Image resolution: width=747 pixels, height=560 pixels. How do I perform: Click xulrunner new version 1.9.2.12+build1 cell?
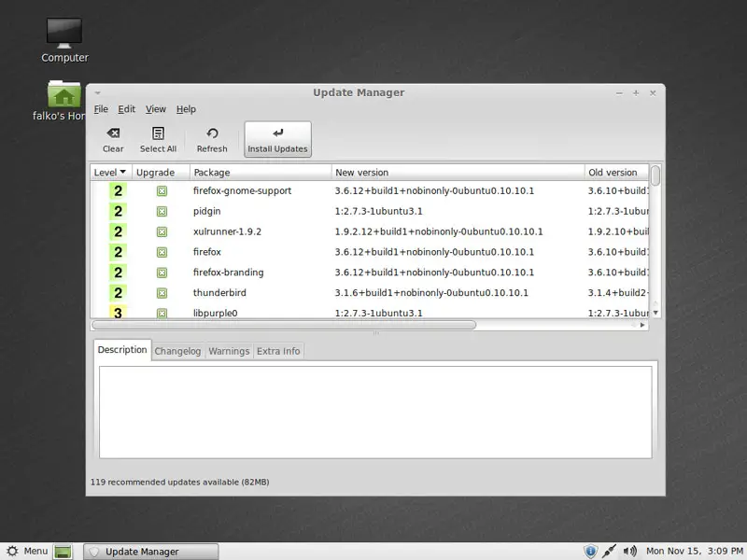(438, 231)
